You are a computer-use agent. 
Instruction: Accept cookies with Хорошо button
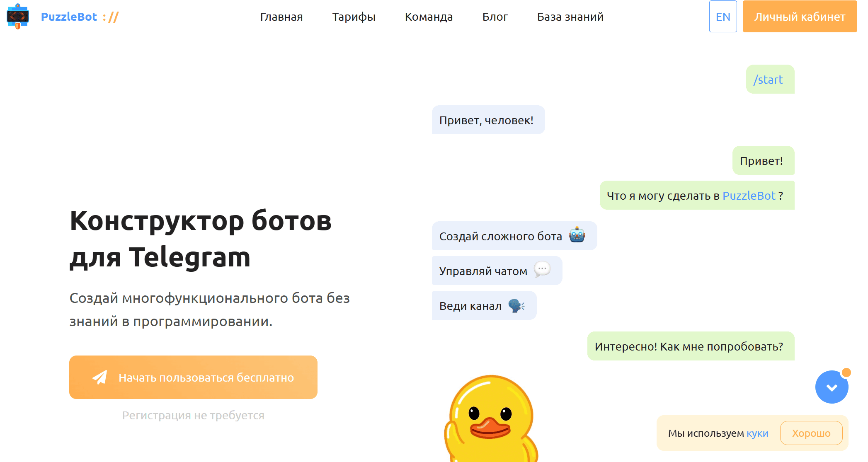tap(811, 433)
